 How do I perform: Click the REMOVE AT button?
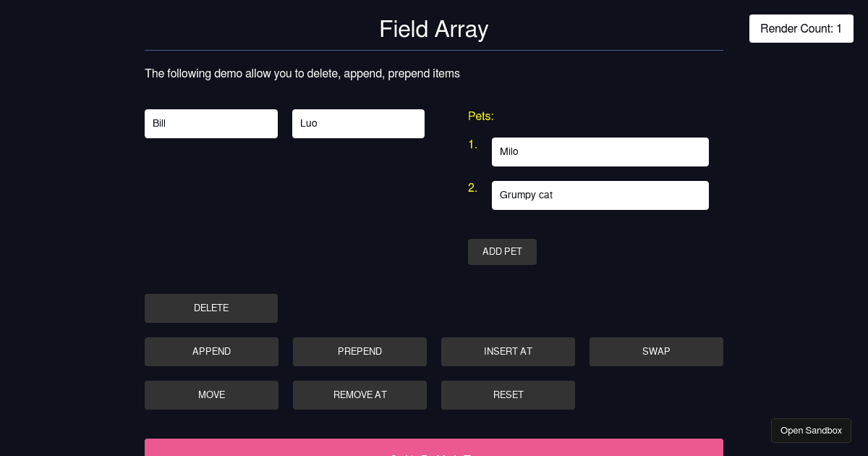tap(359, 394)
